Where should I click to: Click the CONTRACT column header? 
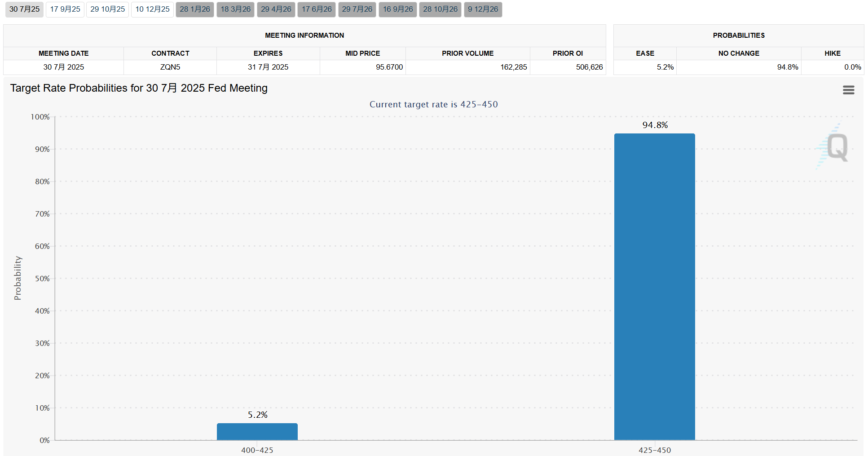[170, 53]
